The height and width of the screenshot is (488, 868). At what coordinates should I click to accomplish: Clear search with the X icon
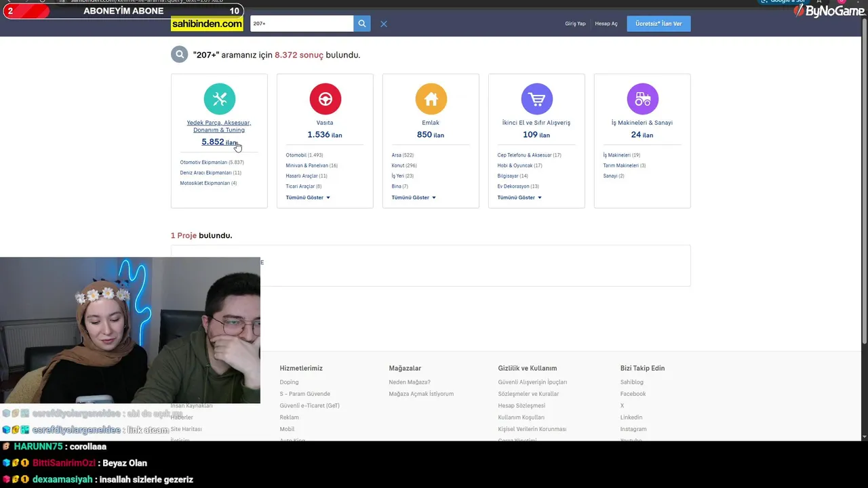tap(384, 24)
